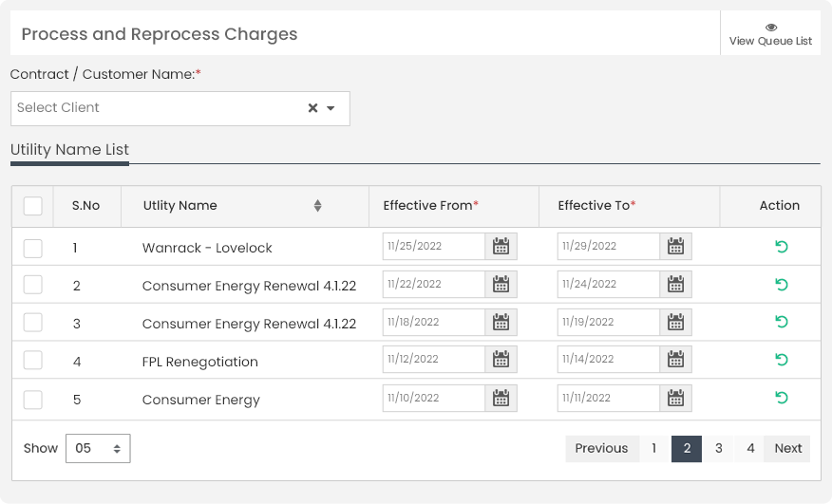Image resolution: width=832 pixels, height=504 pixels.
Task: Check the Wanrack - Lovelock row checkbox
Action: tap(33, 249)
